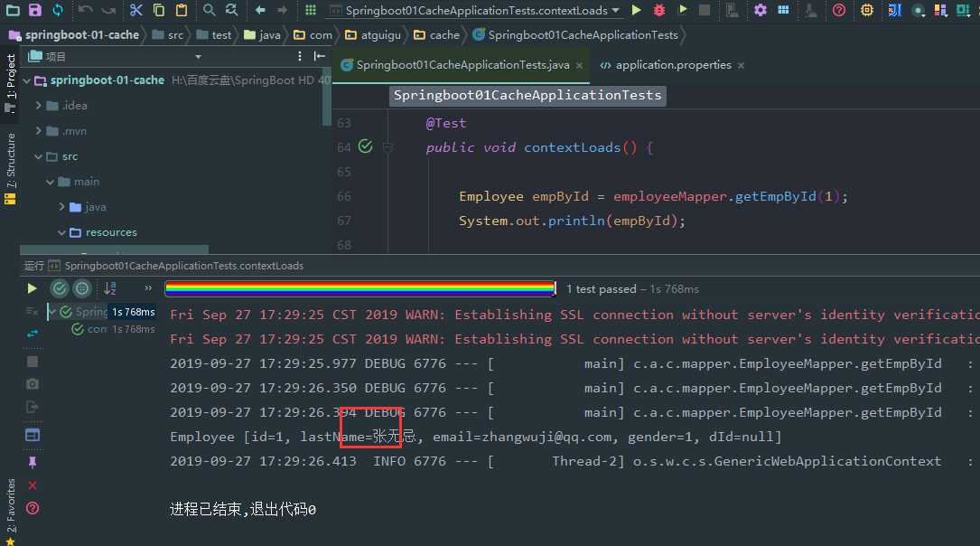Close the application.properties tab
The height and width of the screenshot is (546, 980).
[x=741, y=66]
